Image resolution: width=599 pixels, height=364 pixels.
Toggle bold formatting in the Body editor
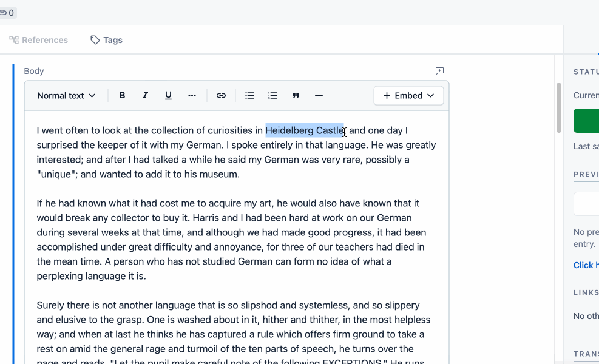pos(122,95)
